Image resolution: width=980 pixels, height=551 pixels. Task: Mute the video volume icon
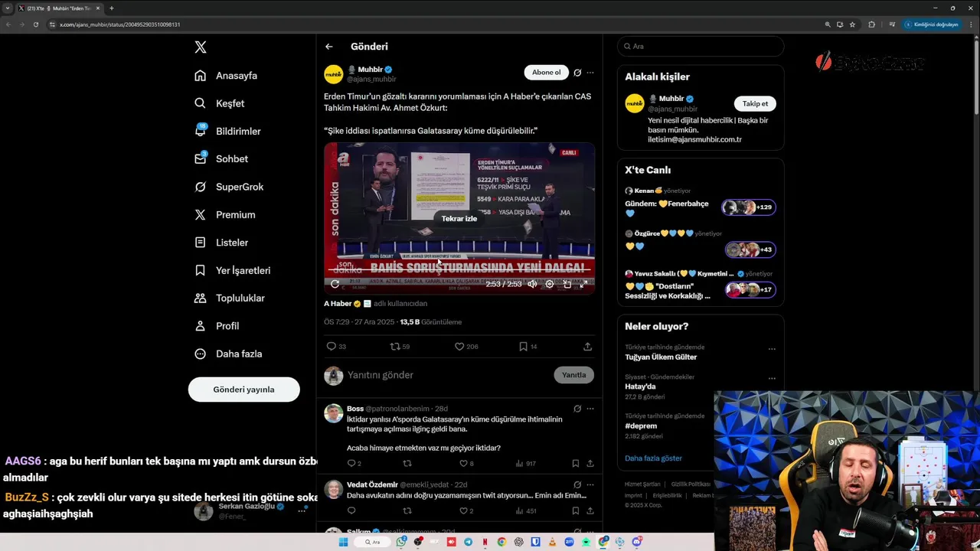tap(532, 284)
